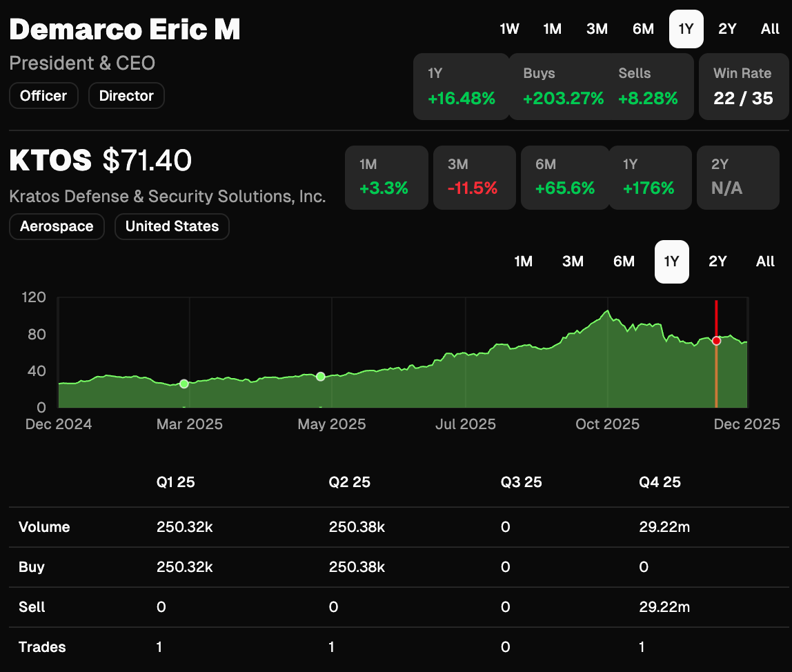Switch the price chart to All
Viewport: 792px width, 672px height.
tap(764, 261)
